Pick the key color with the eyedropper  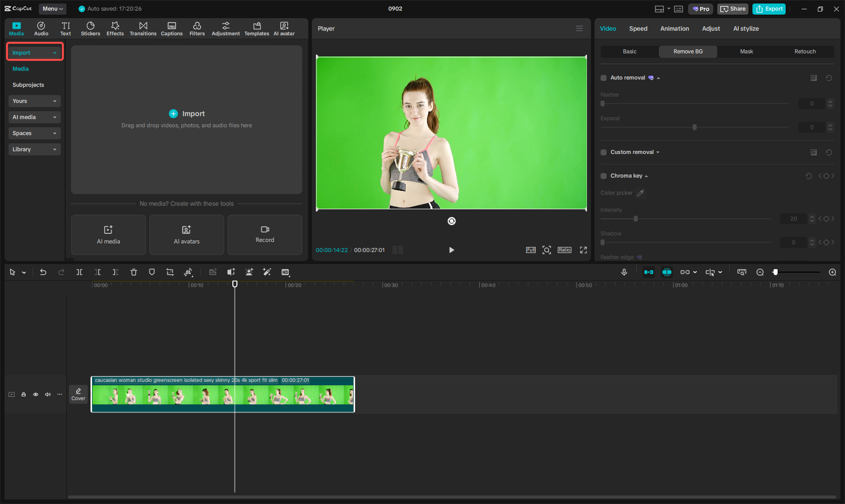click(640, 193)
